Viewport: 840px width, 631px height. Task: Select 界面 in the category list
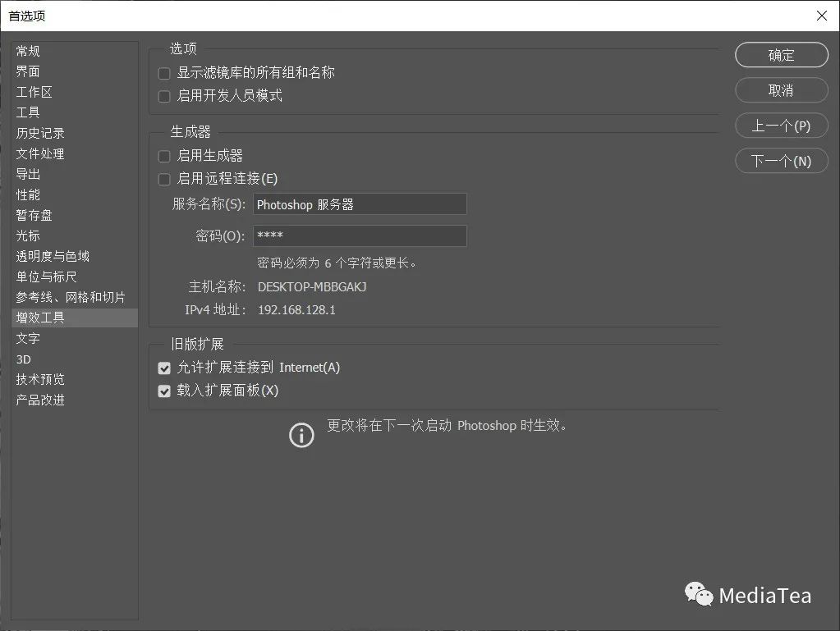coord(75,71)
